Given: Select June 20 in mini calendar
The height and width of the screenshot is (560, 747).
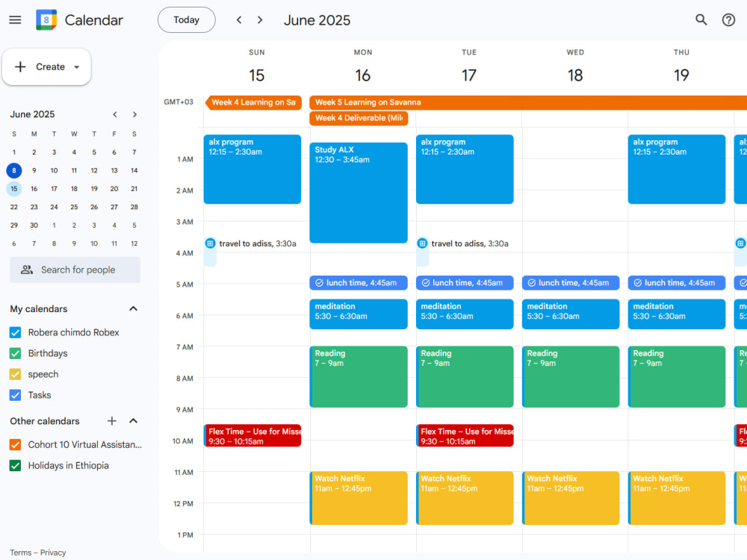Looking at the screenshot, I should click(114, 189).
